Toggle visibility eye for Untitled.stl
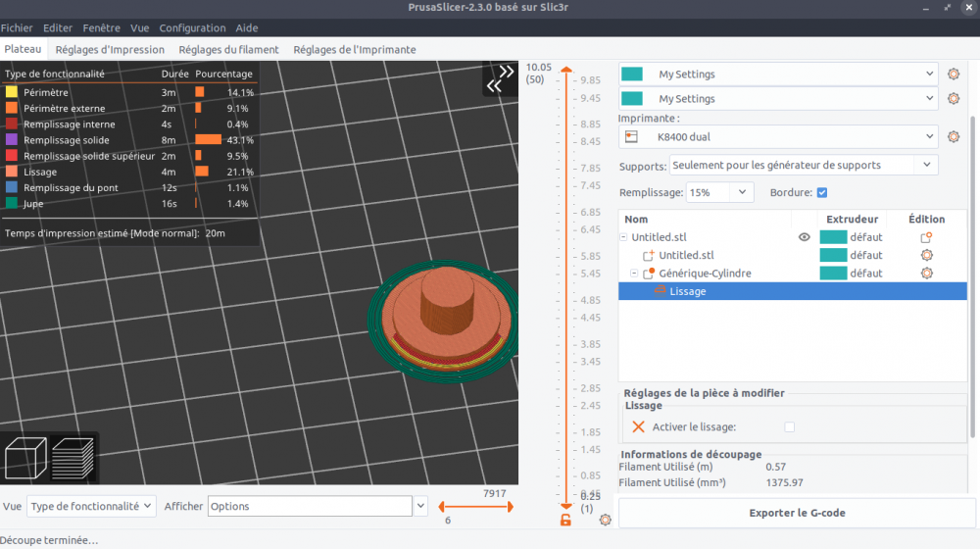Viewport: 980px width, 549px height. (805, 237)
